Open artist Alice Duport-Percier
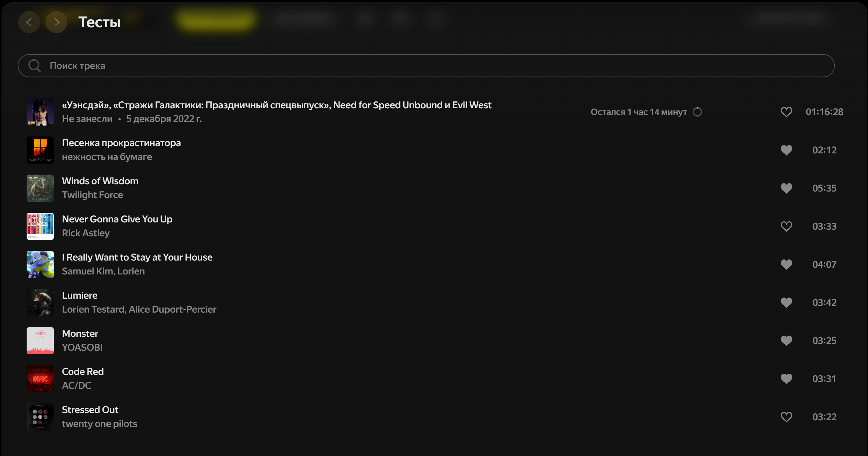 [x=173, y=309]
